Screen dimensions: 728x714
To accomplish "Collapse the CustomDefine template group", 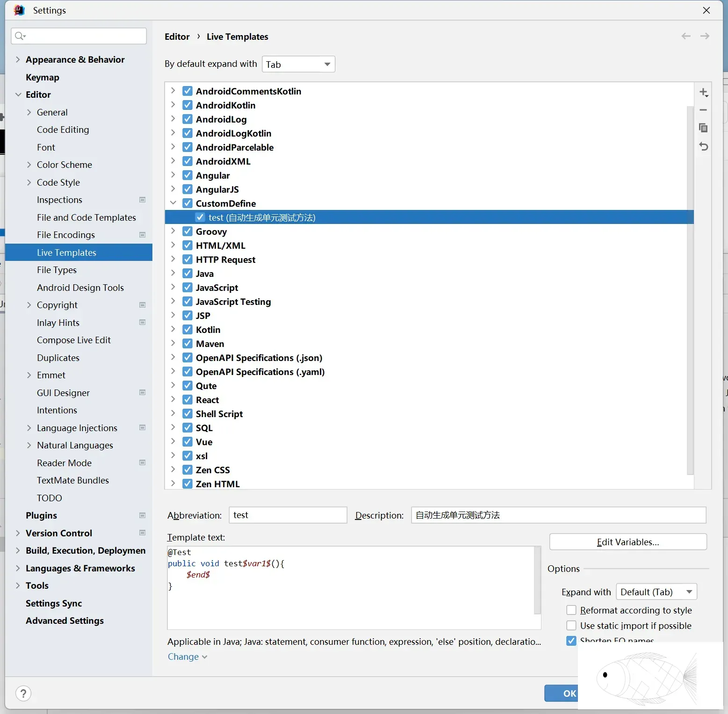I will pos(173,203).
